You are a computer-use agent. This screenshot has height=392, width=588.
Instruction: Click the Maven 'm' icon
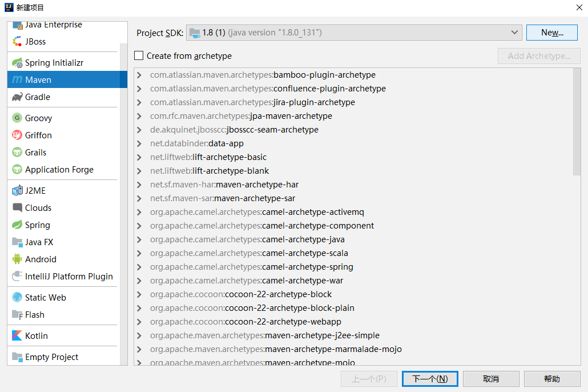click(x=17, y=80)
